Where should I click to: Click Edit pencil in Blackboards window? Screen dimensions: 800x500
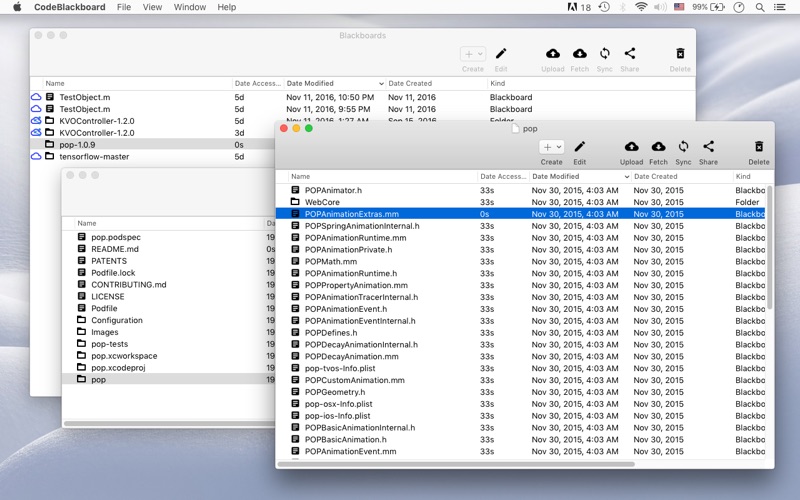501,54
